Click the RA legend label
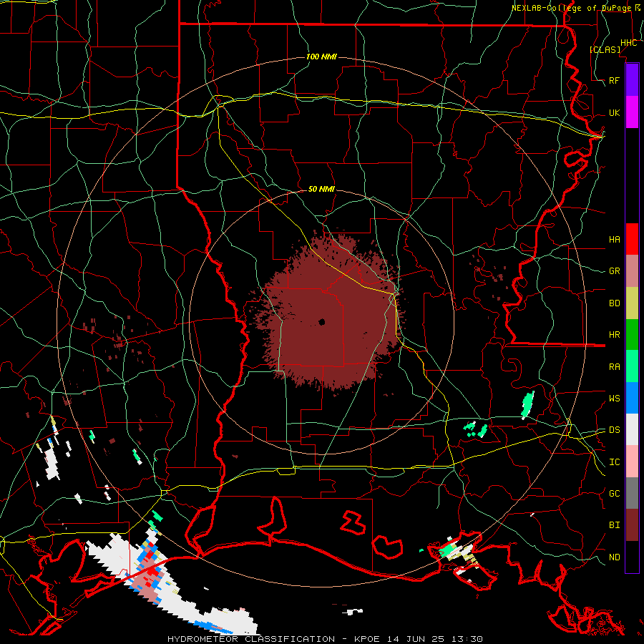Image resolution: width=644 pixels, height=644 pixels. tap(614, 367)
